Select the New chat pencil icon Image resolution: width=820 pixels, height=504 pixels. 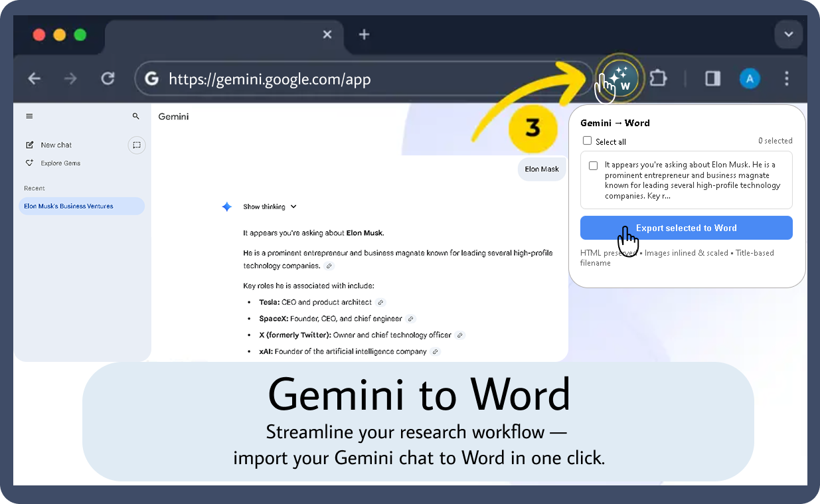coord(29,145)
